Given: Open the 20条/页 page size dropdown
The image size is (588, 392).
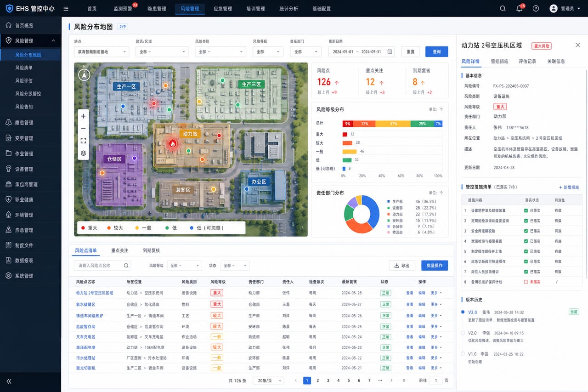Looking at the screenshot, I should (x=268, y=381).
